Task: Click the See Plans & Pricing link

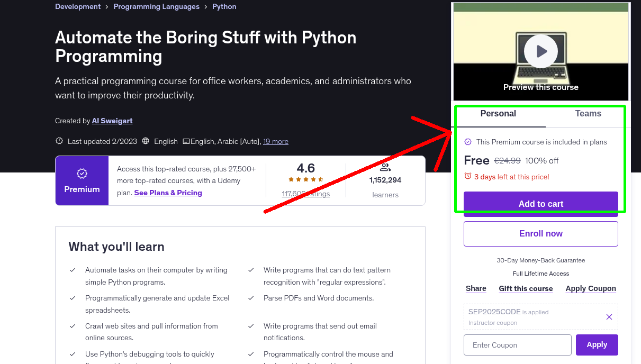Action: coord(168,193)
